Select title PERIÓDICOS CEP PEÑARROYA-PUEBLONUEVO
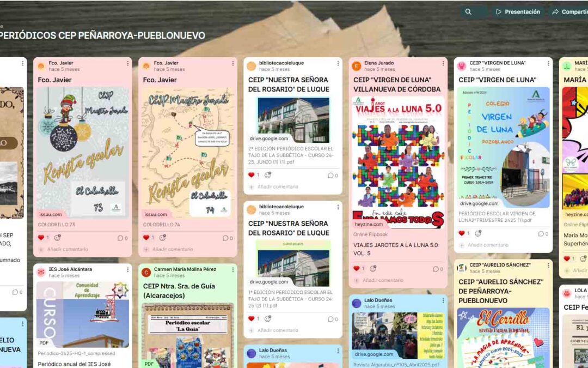Viewport: 588px width, 368px height. [x=102, y=35]
